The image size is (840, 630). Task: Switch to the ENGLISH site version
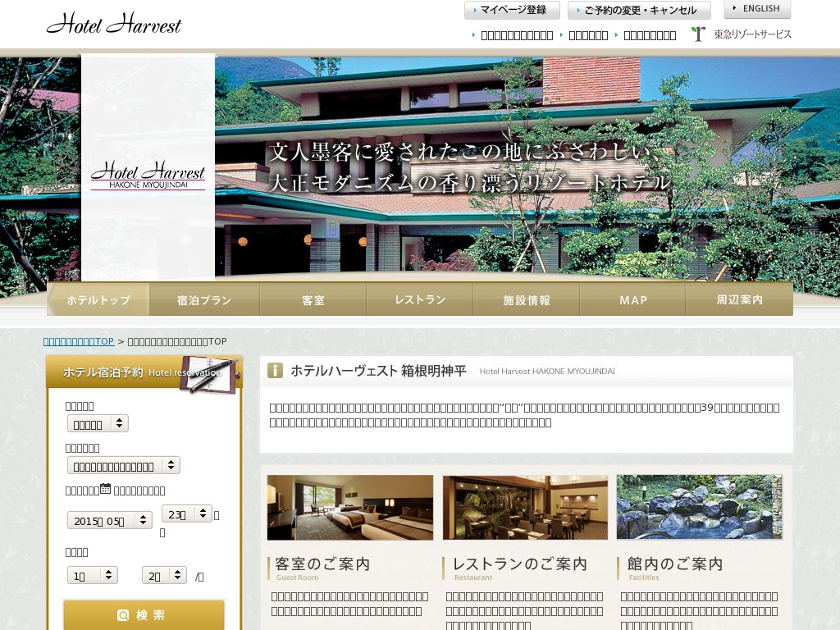point(757,8)
